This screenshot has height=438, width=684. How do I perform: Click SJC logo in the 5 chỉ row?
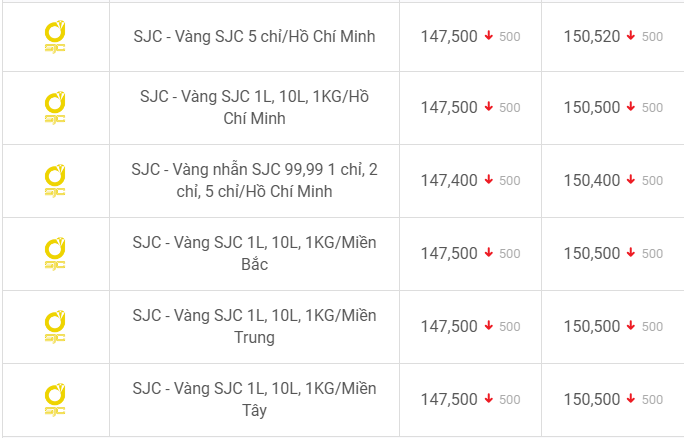[55, 37]
